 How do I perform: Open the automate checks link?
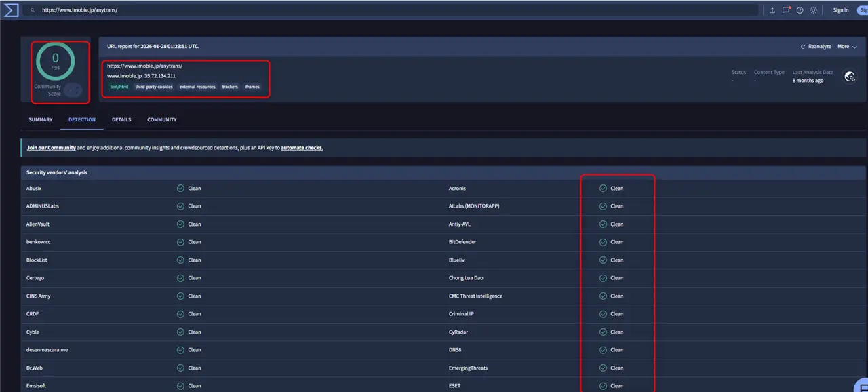click(302, 148)
